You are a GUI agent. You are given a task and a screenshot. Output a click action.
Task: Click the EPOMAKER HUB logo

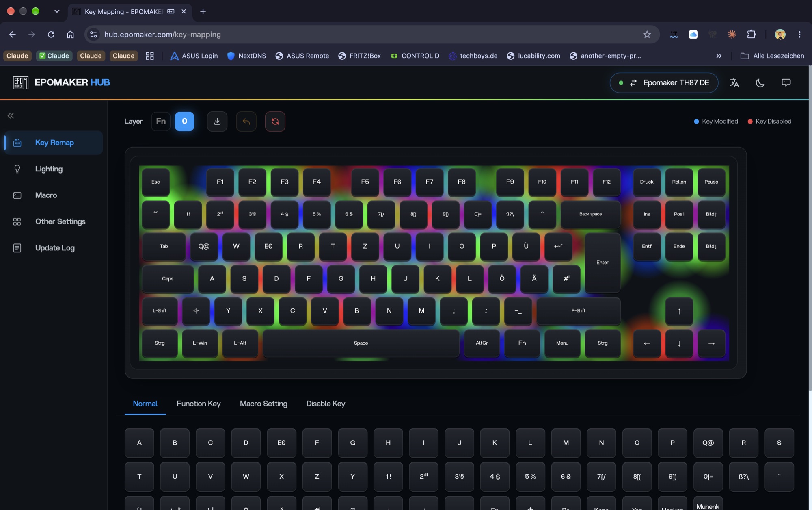click(61, 82)
